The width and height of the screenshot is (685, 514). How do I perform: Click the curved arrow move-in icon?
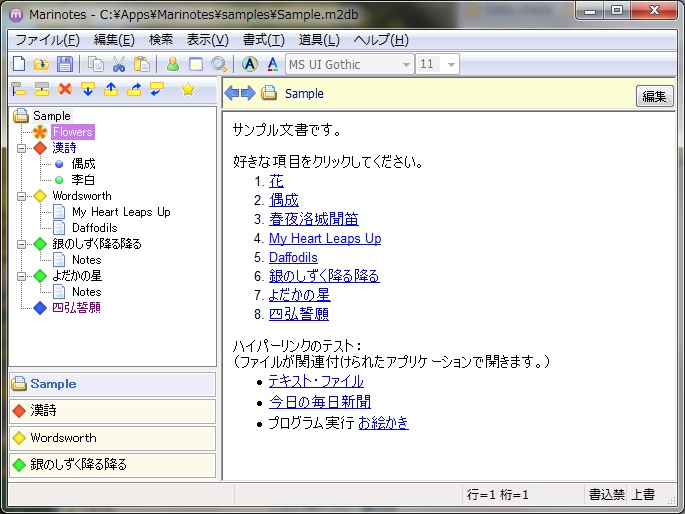157,89
